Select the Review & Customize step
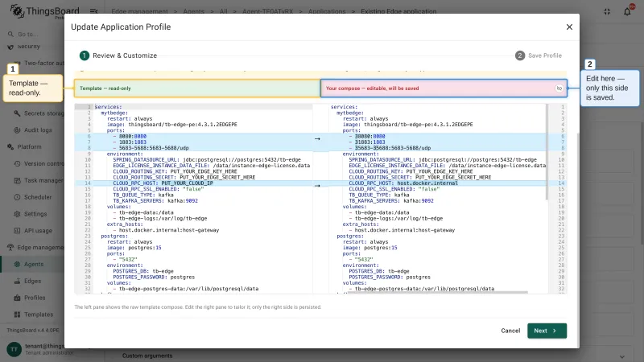The image size is (644, 362). click(118, 56)
